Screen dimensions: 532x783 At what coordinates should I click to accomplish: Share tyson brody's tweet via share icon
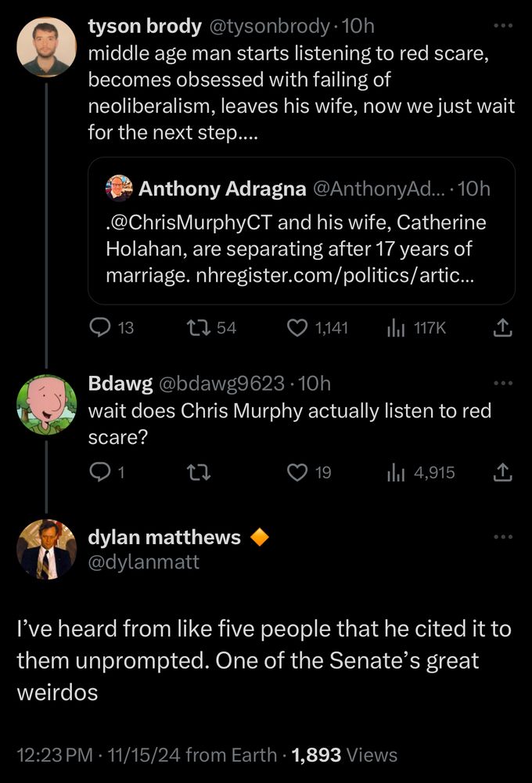502,327
